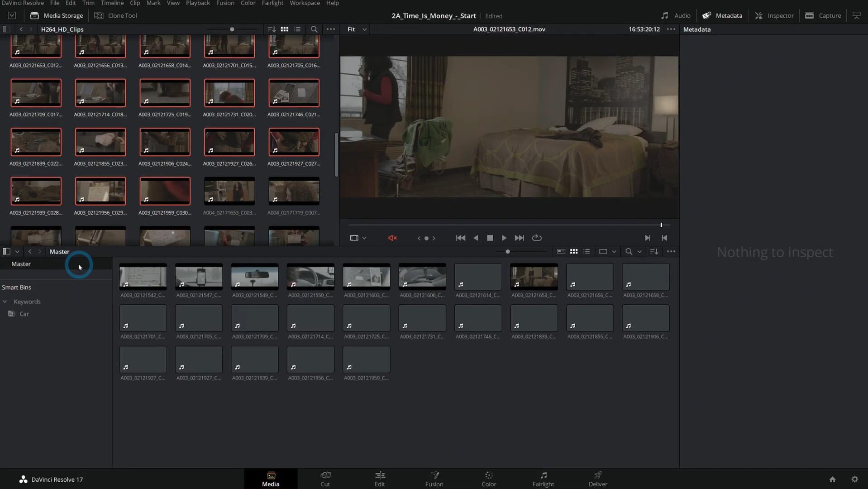Image resolution: width=868 pixels, height=489 pixels.
Task: Open the Inspector panel
Action: 774,15
